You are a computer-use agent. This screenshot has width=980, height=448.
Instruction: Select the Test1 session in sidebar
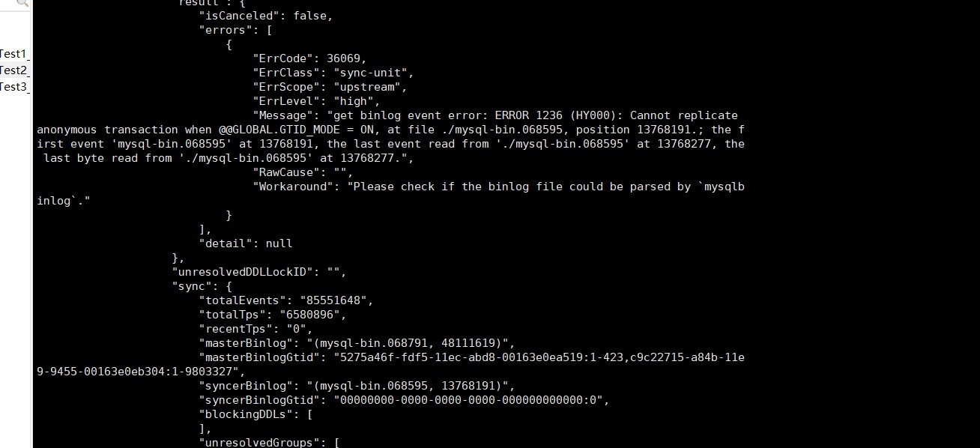tap(13, 54)
